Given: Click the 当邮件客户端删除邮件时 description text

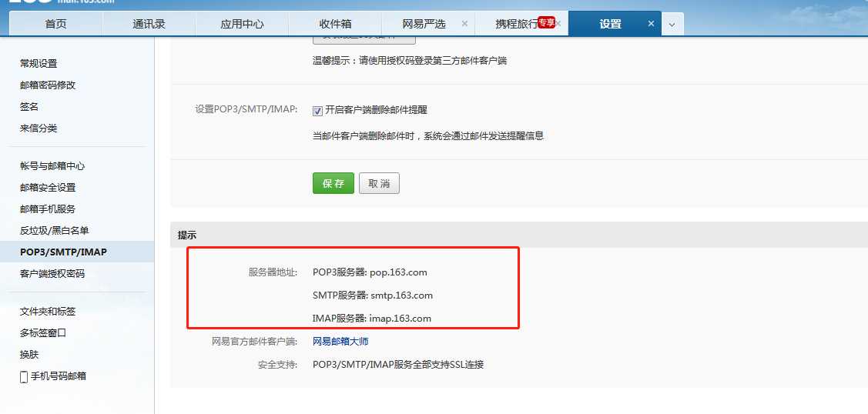Looking at the screenshot, I should coord(428,135).
